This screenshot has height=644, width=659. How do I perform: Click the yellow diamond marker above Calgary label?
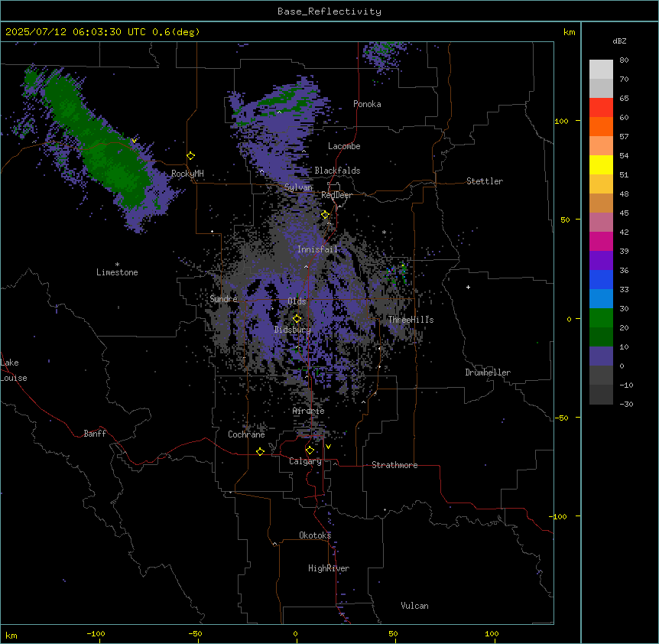(x=310, y=450)
